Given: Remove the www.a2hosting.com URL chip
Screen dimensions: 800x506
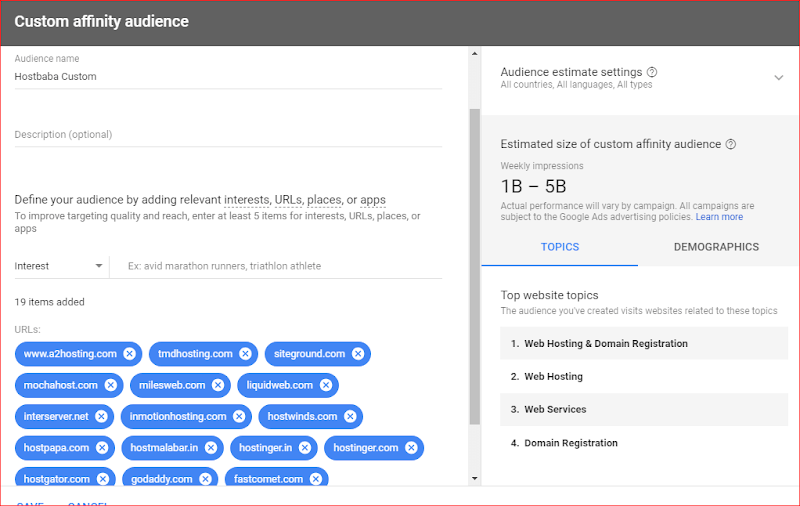Looking at the screenshot, I should [130, 354].
